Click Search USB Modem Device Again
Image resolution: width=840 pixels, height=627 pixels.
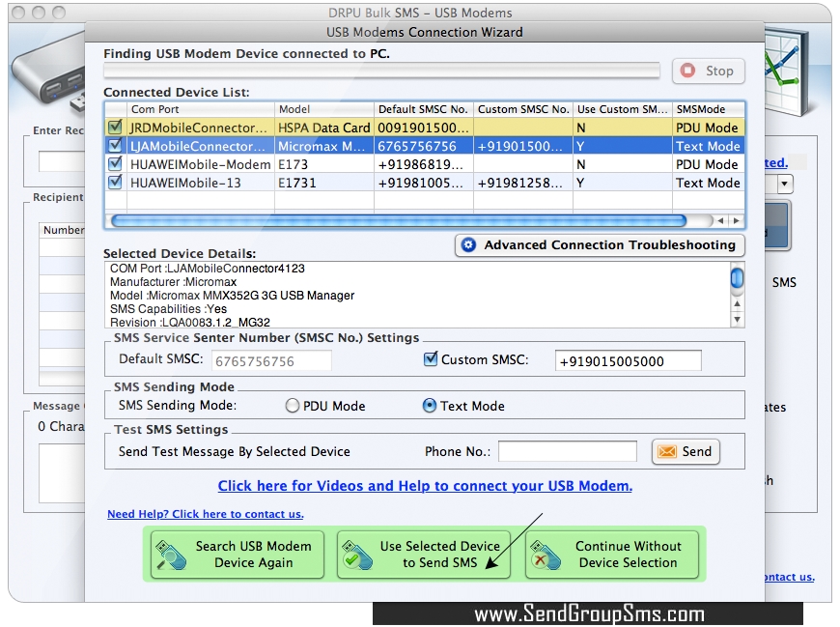(238, 555)
